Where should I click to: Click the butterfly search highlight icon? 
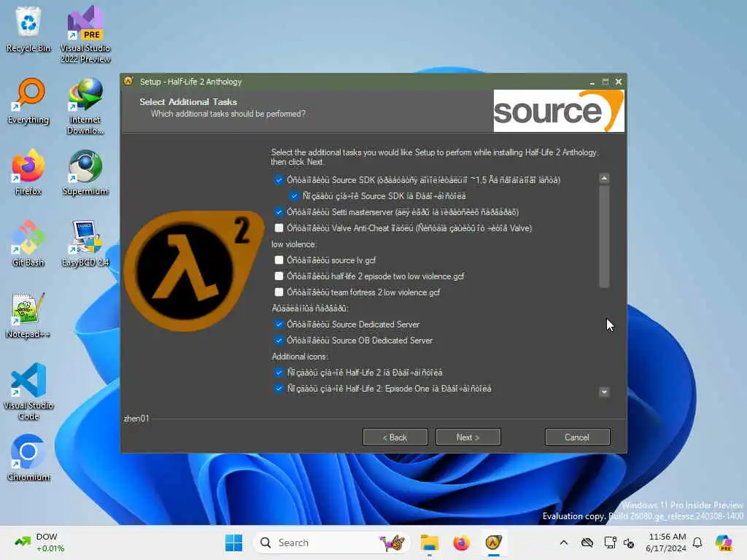coord(392,542)
